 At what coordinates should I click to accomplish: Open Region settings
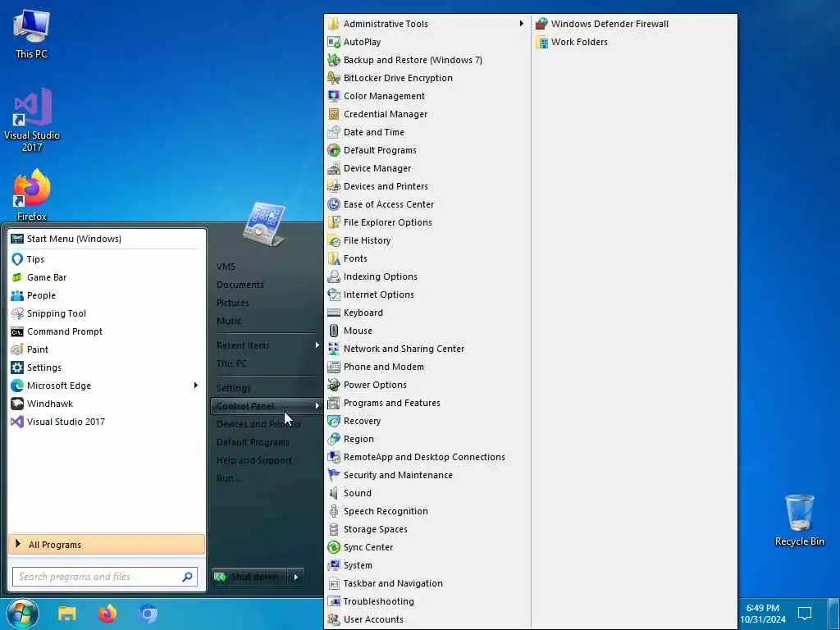(427, 439)
